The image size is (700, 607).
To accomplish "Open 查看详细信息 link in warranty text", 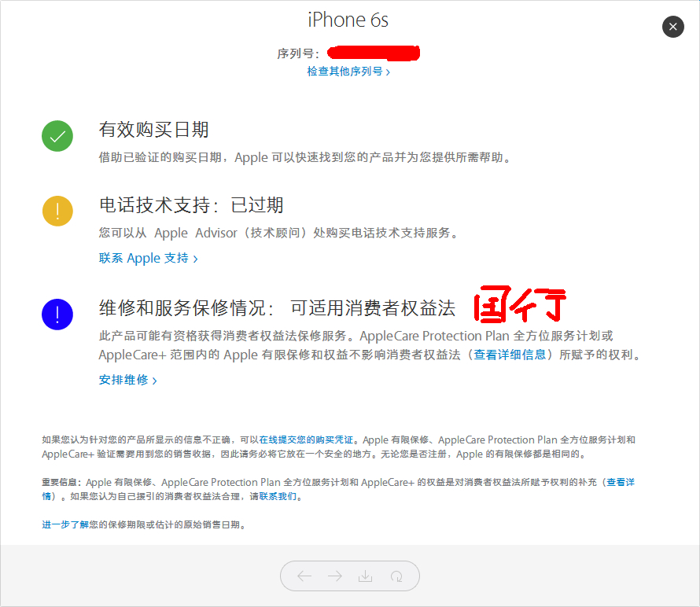I will coord(510,355).
